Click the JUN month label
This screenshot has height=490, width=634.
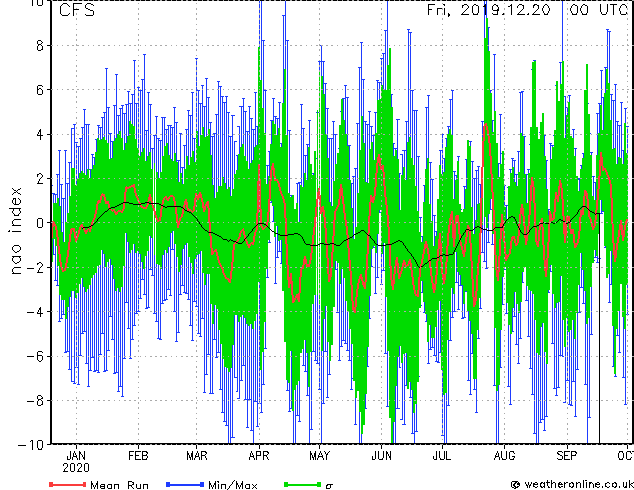[x=381, y=456]
